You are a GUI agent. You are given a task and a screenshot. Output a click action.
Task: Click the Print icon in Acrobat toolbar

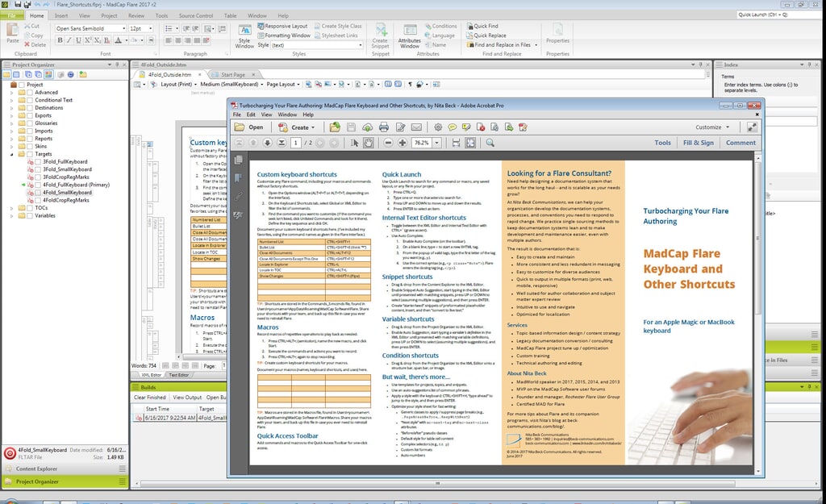pos(383,127)
